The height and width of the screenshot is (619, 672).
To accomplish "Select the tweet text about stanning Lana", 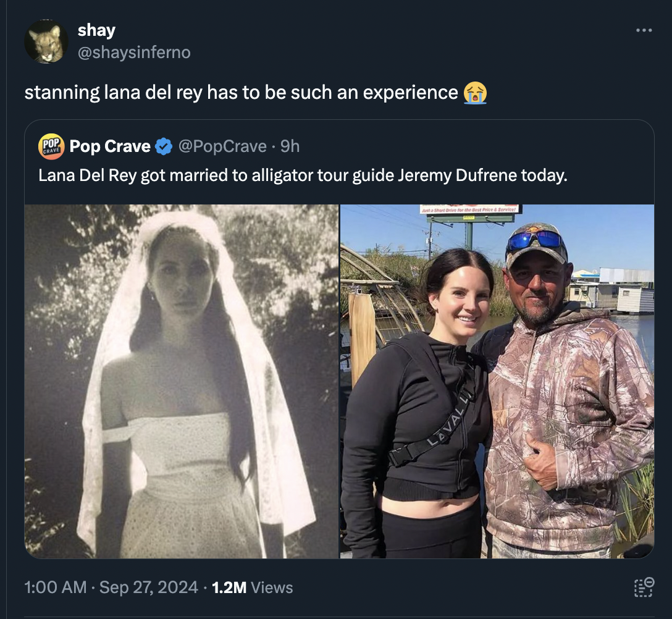I will coord(241,92).
